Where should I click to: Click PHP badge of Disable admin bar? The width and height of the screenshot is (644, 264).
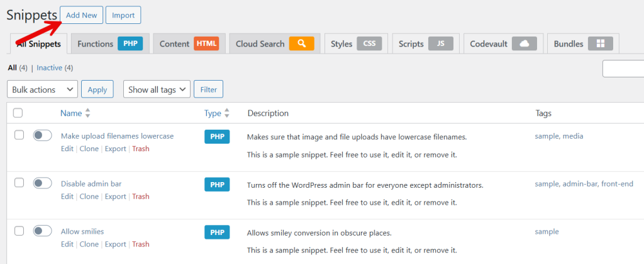(x=217, y=185)
